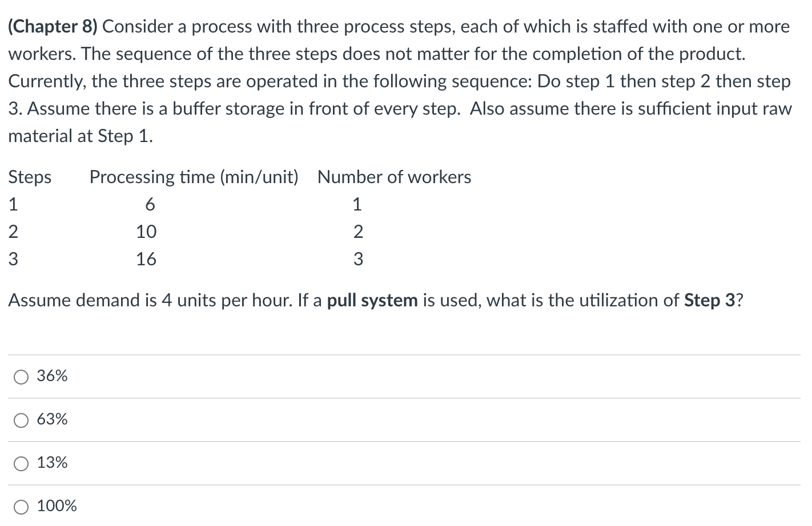Select the 100% answer option
This screenshot has width=812, height=526.
pyautogui.click(x=21, y=506)
